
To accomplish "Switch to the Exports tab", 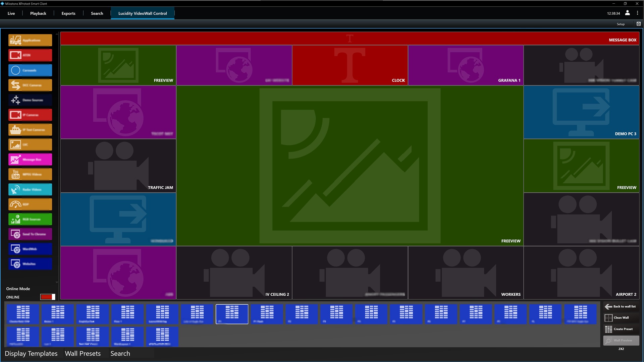I will pos(68,13).
